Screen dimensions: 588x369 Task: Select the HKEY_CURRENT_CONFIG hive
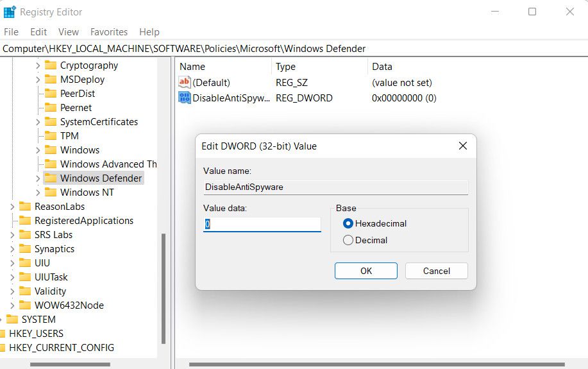point(62,348)
